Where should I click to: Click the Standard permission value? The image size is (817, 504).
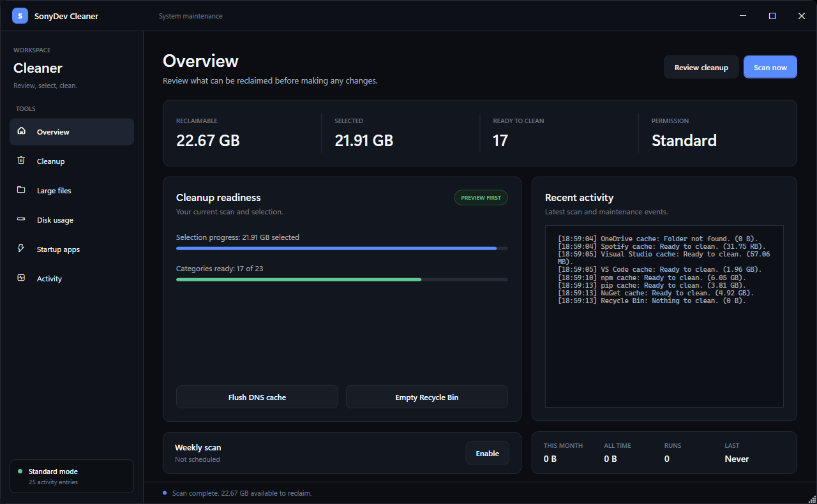click(x=684, y=140)
